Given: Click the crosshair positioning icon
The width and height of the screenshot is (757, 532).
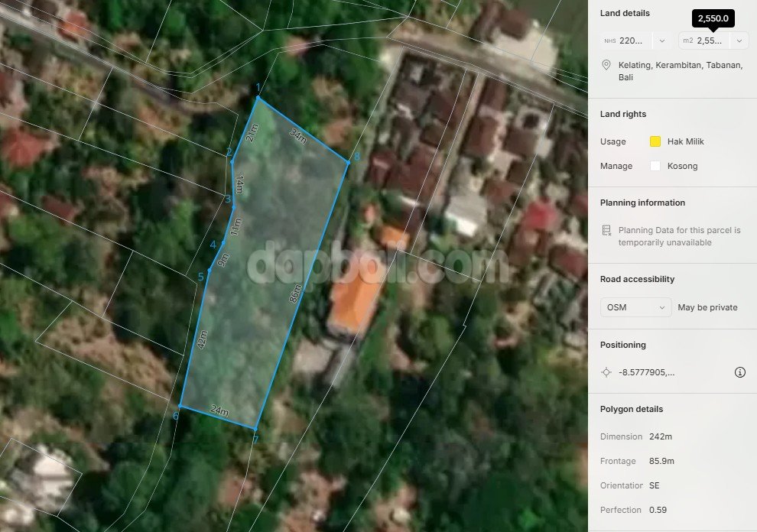Looking at the screenshot, I should 606,372.
